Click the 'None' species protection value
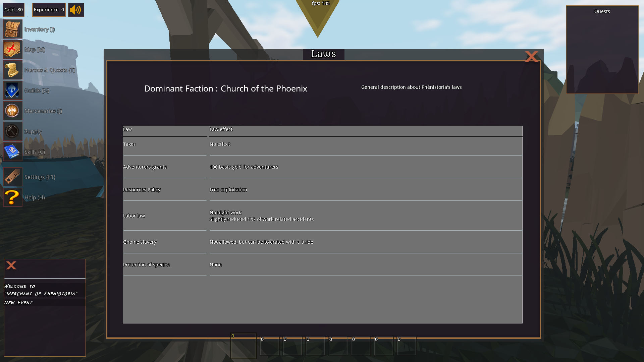This screenshot has width=644, height=362. point(215,265)
